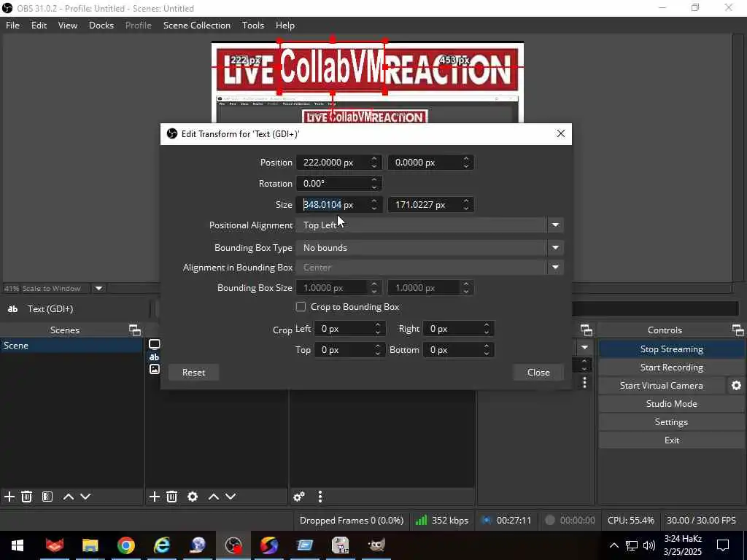Image resolution: width=747 pixels, height=560 pixels.
Task: Move scene down arrow in Scenes dock
Action: click(x=85, y=497)
